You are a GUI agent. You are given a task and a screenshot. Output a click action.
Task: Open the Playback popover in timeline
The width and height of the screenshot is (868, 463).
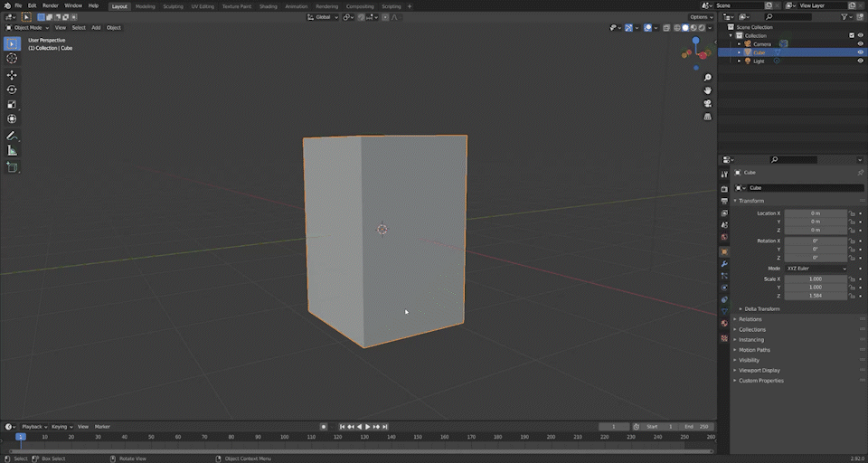pyautogui.click(x=33, y=426)
